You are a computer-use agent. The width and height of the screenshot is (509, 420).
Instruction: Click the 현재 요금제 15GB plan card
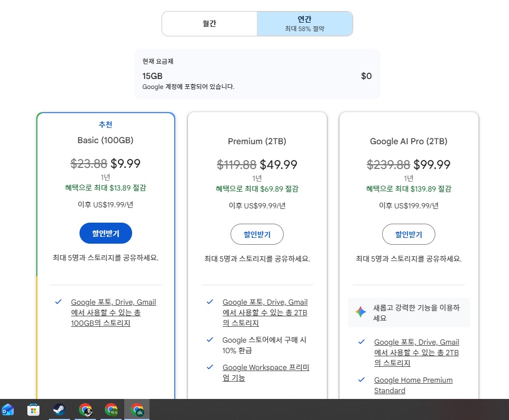pyautogui.click(x=257, y=74)
